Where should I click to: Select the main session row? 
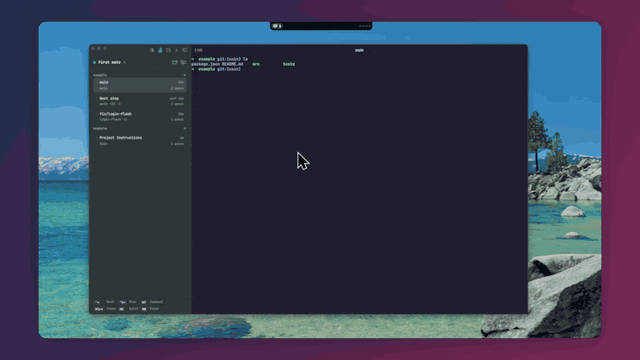(140, 85)
